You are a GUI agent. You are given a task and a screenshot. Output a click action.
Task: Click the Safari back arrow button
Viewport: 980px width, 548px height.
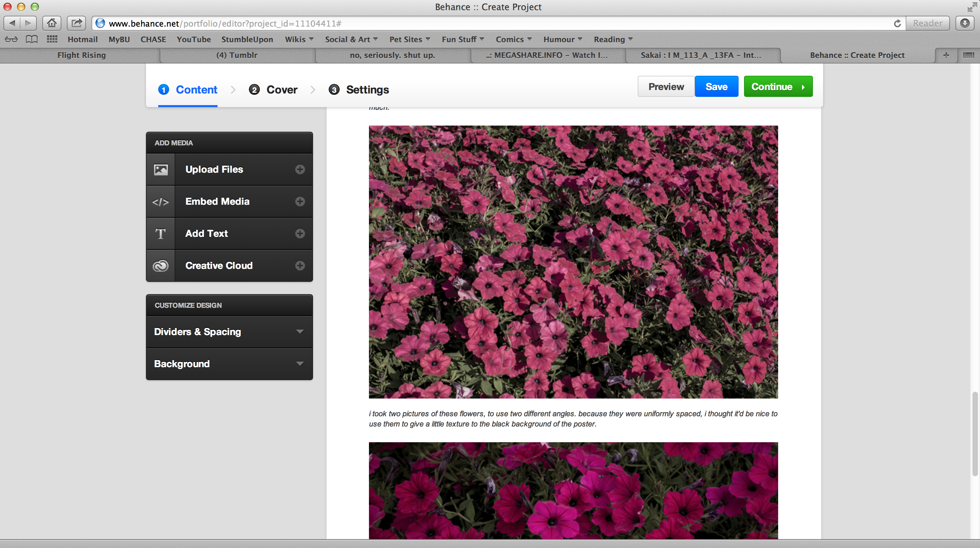(12, 23)
